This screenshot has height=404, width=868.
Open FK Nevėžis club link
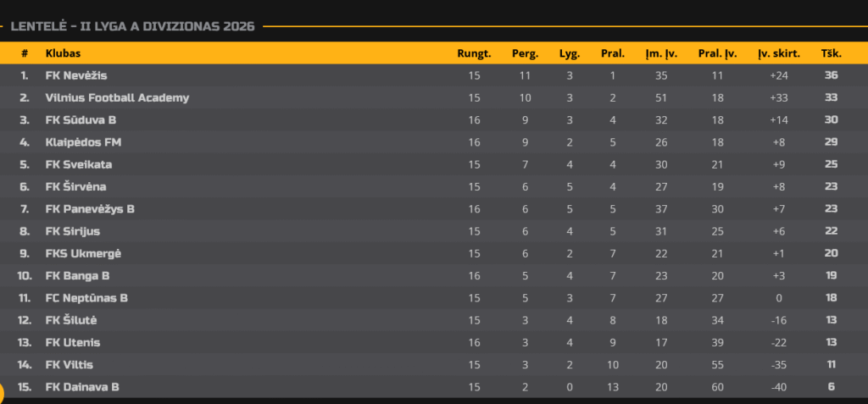(x=76, y=76)
